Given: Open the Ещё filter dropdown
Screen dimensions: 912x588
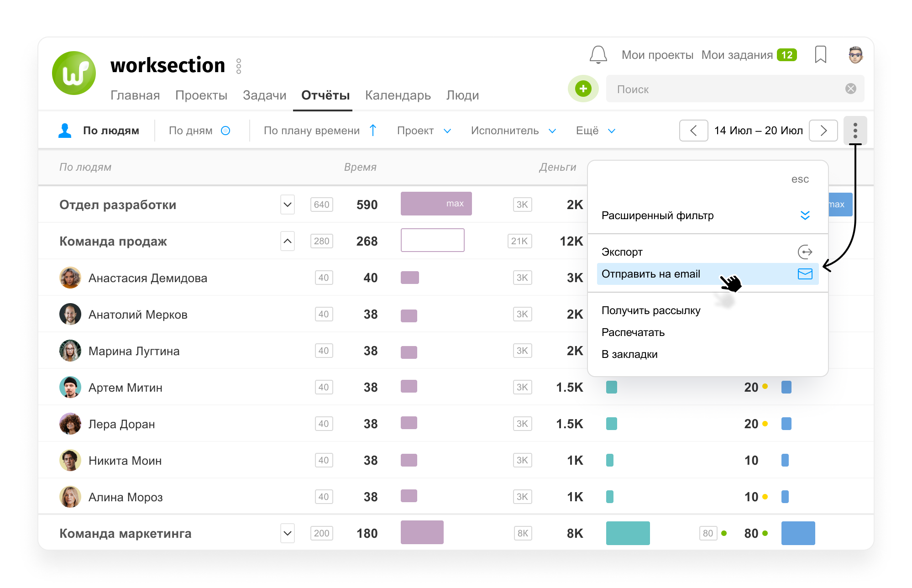Looking at the screenshot, I should [596, 131].
